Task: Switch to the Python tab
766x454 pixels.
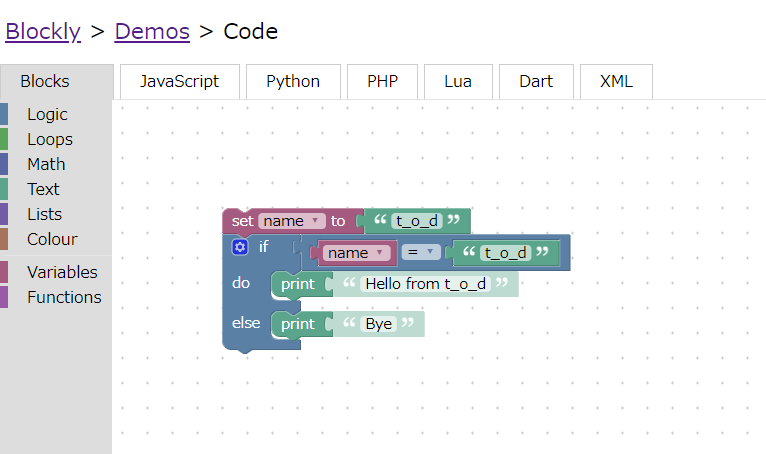Action: (x=293, y=82)
